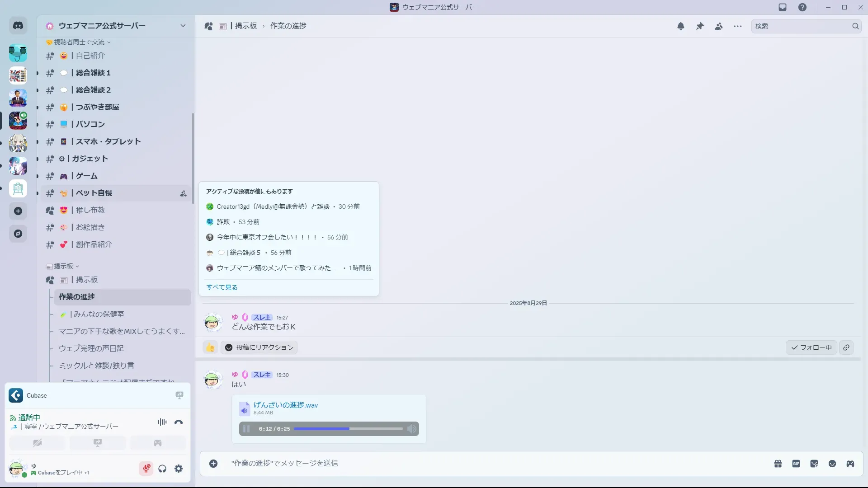This screenshot has width=868, height=488.
Task: Collapse the 掲示板 category
Action: 63,266
